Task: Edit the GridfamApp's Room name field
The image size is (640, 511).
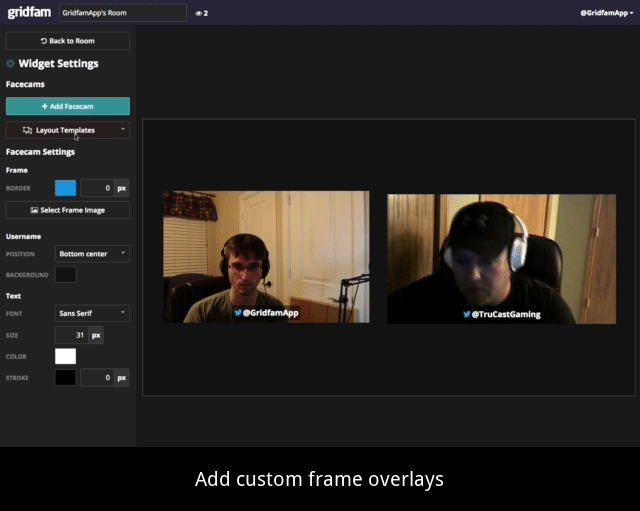Action: [x=123, y=13]
